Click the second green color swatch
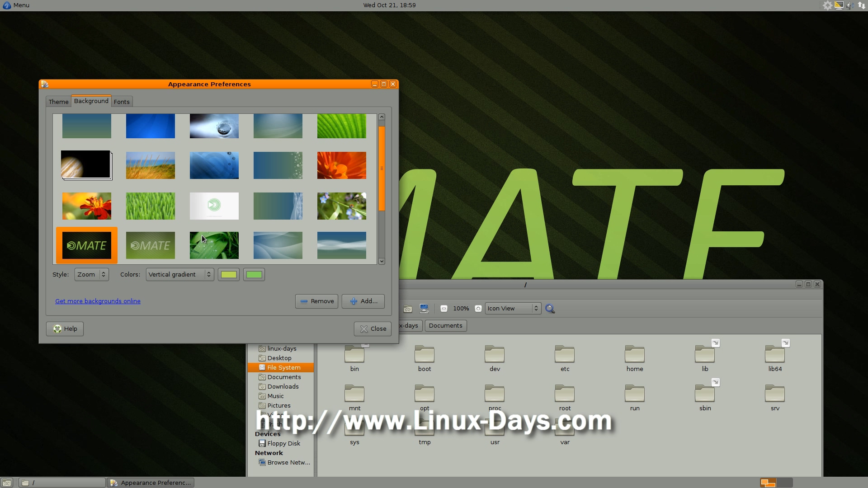Image resolution: width=868 pixels, height=488 pixels. 254,274
